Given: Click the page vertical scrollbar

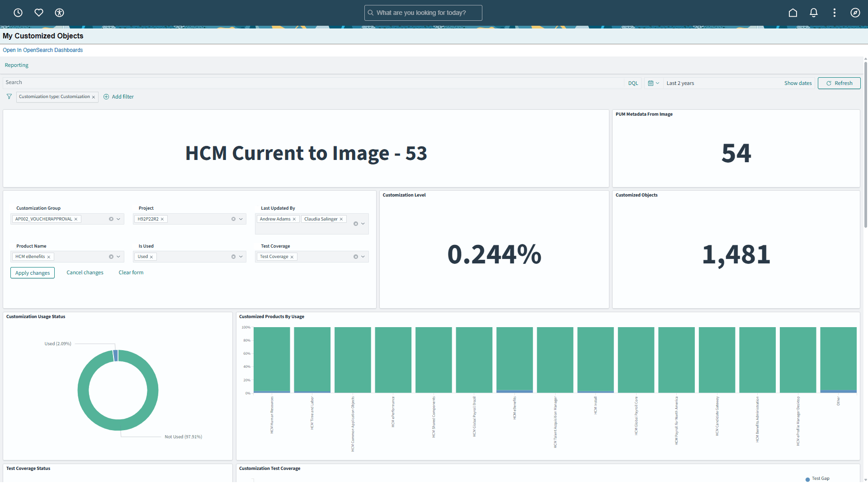Looking at the screenshot, I should tap(865, 145).
